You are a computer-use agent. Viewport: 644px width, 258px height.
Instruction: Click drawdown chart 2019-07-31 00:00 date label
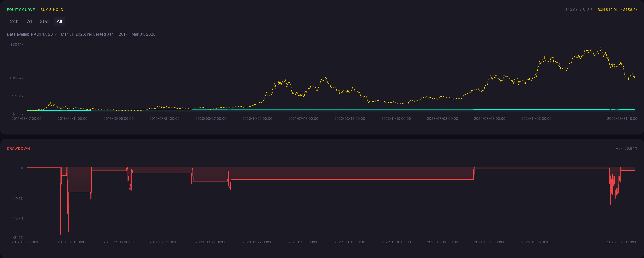165,242
